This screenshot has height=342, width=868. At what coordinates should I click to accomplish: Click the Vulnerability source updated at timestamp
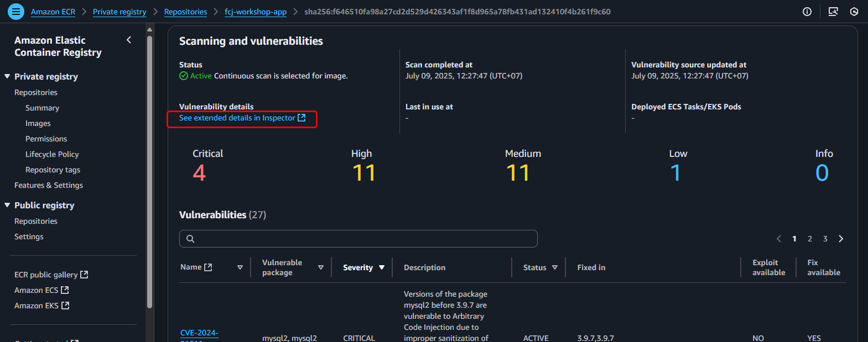pyautogui.click(x=690, y=76)
